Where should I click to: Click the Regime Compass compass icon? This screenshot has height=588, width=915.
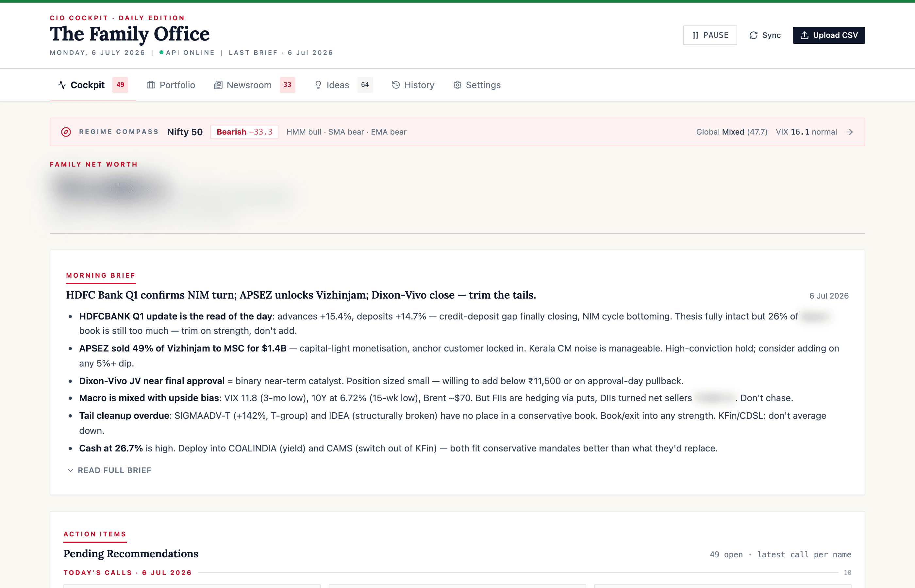click(x=66, y=132)
